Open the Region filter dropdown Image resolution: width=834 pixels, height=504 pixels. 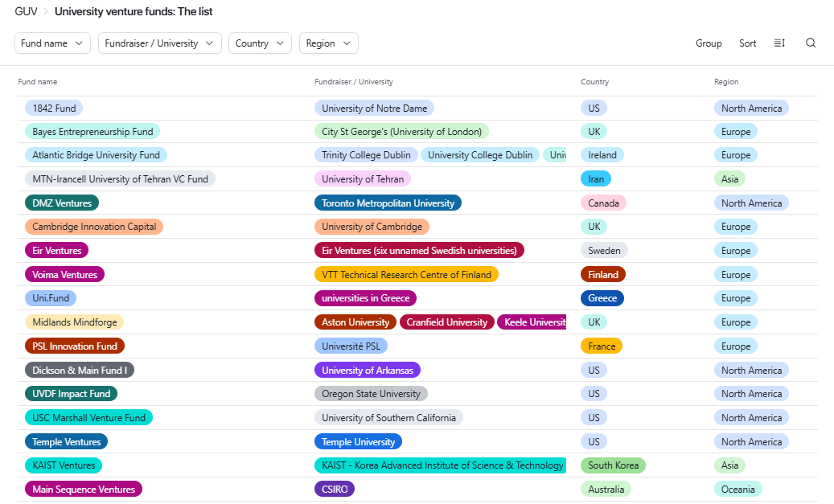[328, 43]
